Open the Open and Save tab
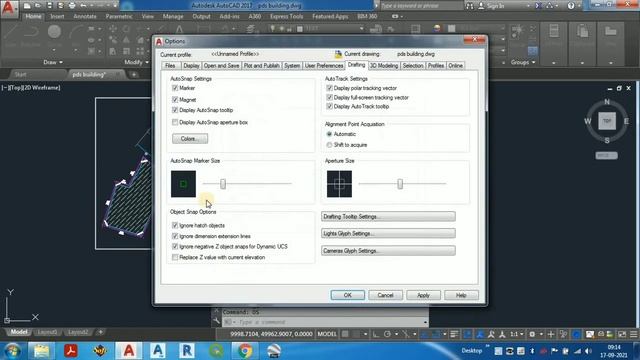 pos(221,66)
